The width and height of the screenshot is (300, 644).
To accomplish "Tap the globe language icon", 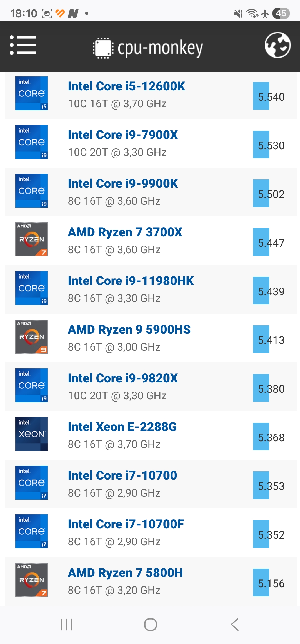I will point(277,45).
